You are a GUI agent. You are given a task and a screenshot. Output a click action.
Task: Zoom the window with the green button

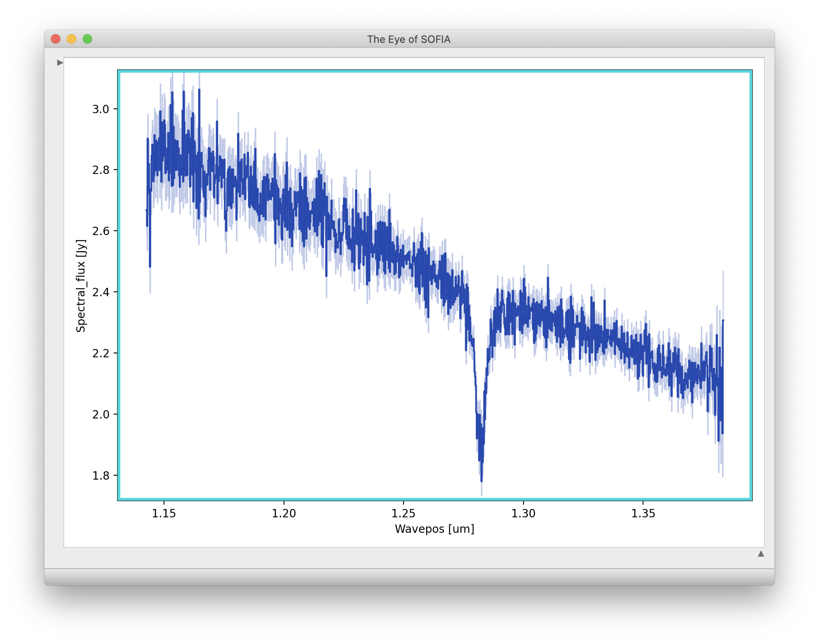coord(87,39)
